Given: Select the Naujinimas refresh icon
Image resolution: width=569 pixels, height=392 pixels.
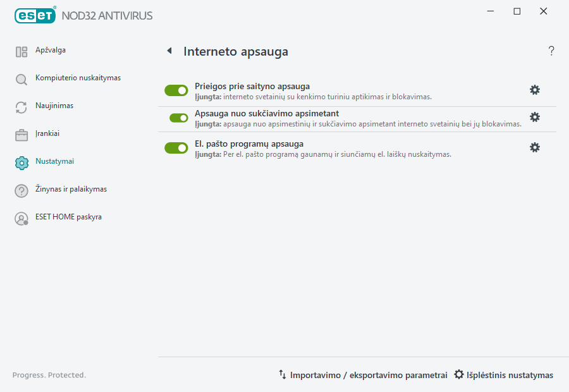Looking at the screenshot, I should coord(21,106).
